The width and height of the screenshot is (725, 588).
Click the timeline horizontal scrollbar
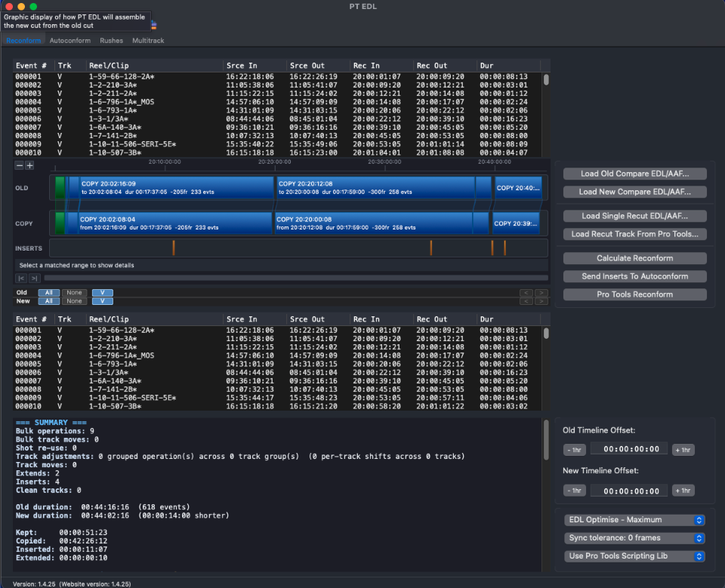tap(296, 278)
